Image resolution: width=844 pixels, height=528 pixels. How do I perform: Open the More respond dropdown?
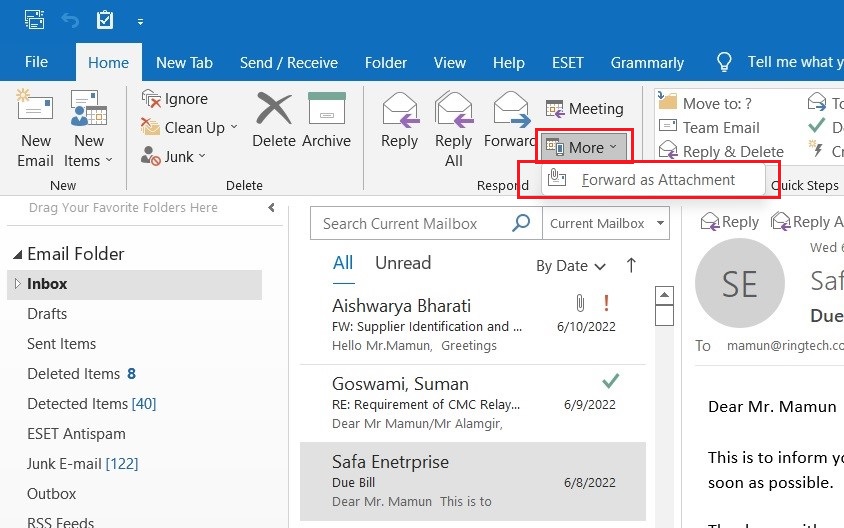pos(584,147)
